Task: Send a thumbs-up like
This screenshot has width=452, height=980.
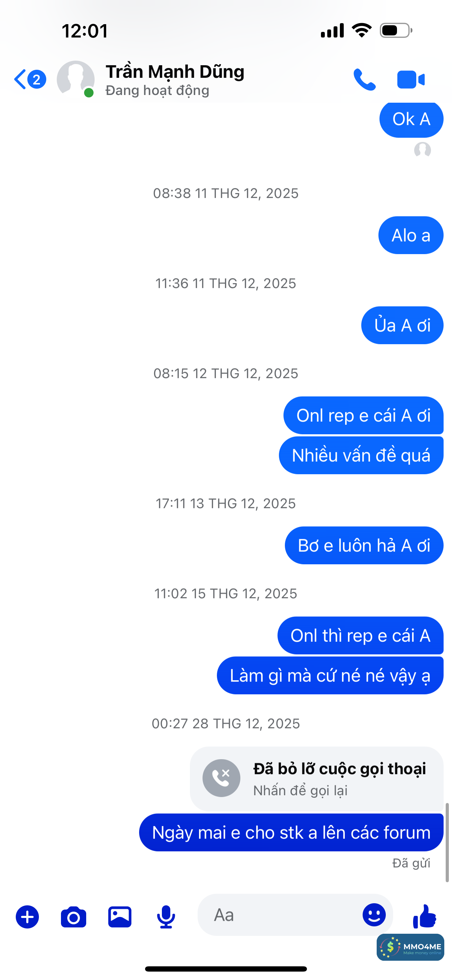Action: [x=424, y=917]
